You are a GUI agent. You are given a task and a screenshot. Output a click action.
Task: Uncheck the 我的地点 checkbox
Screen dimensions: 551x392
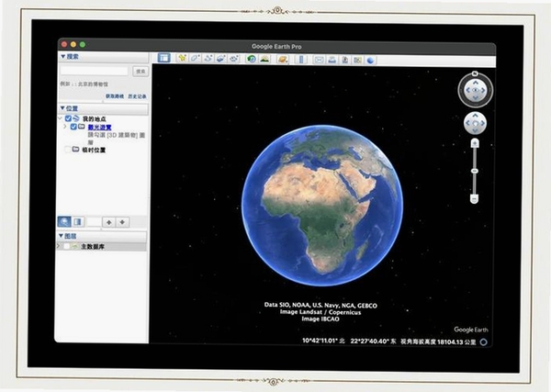point(68,118)
